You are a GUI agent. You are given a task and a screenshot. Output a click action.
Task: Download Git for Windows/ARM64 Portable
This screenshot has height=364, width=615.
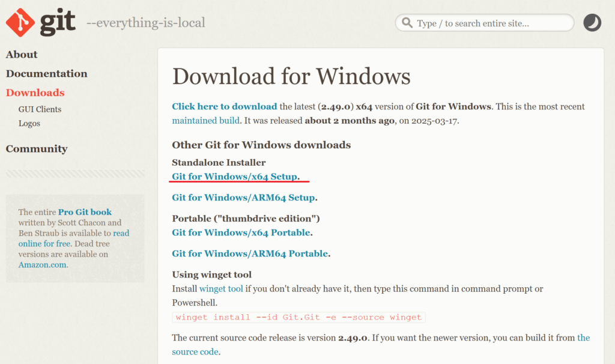tap(250, 254)
